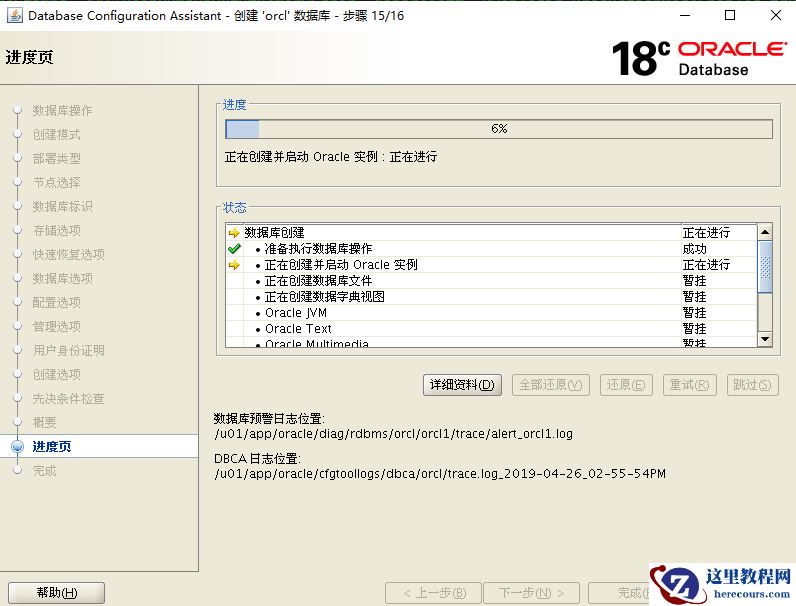Select 管理选项 step in sidebar
The image size is (796, 606).
[x=57, y=326]
